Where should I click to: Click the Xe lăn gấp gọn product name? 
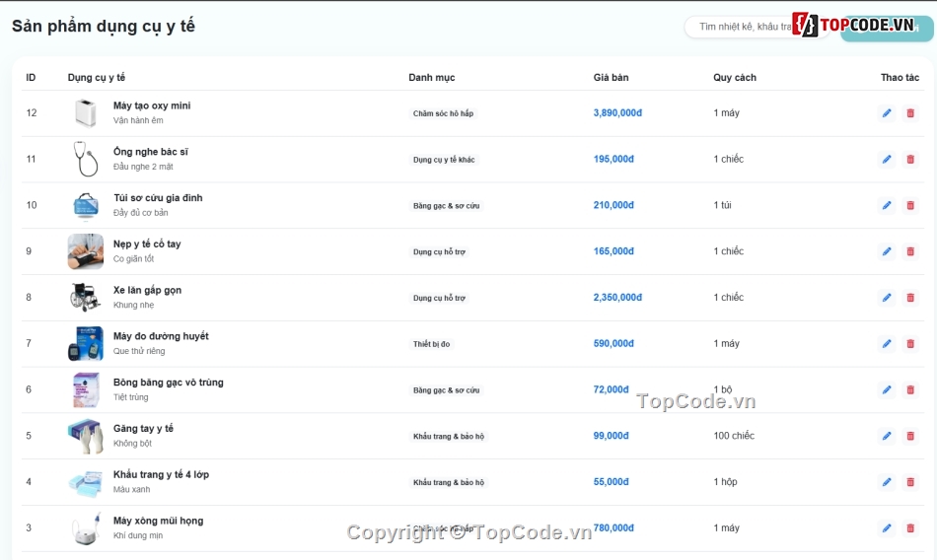point(147,291)
